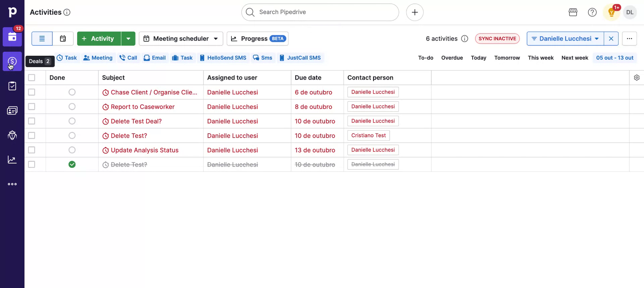This screenshot has width=644, height=288.
Task: Open the Marketplace store icon
Action: [x=573, y=12]
